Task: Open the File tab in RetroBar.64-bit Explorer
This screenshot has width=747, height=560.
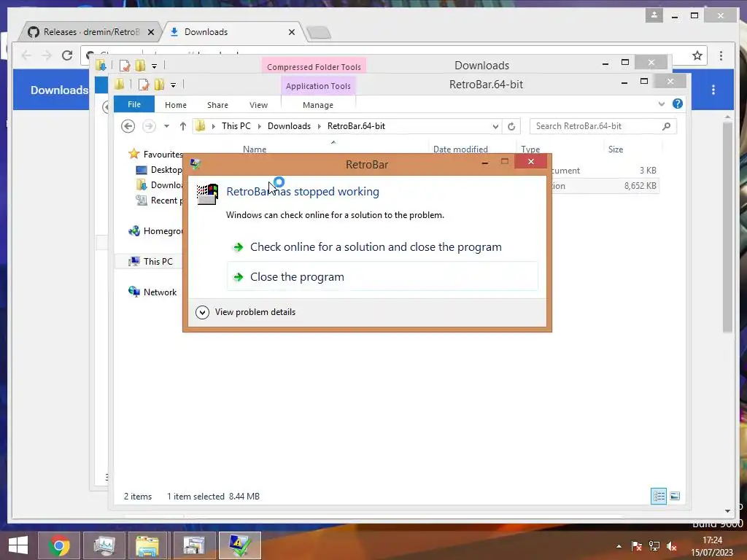Action: pyautogui.click(x=134, y=104)
